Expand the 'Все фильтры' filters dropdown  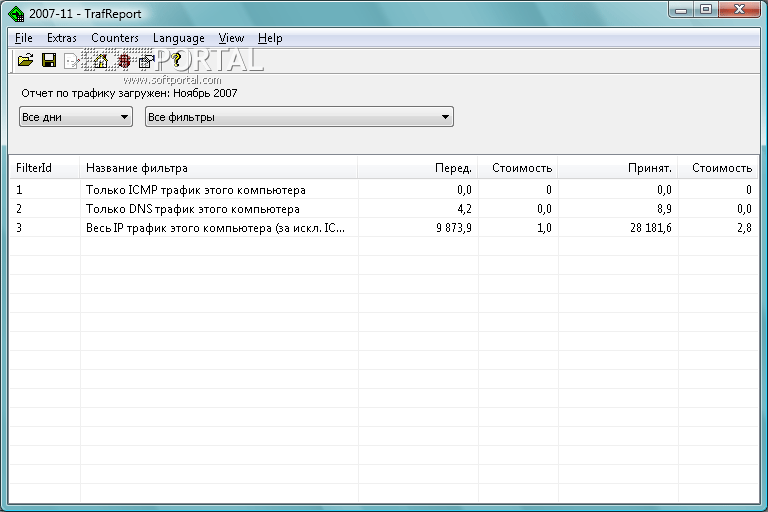click(x=299, y=117)
